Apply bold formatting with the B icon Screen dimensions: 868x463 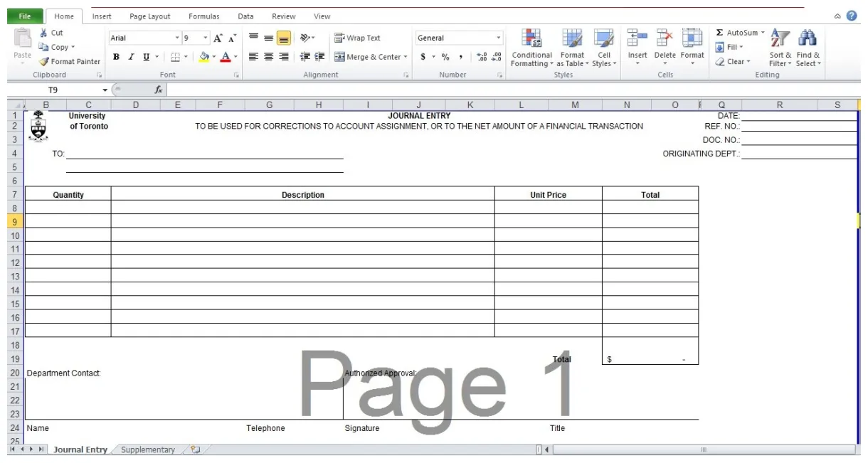pyautogui.click(x=116, y=55)
